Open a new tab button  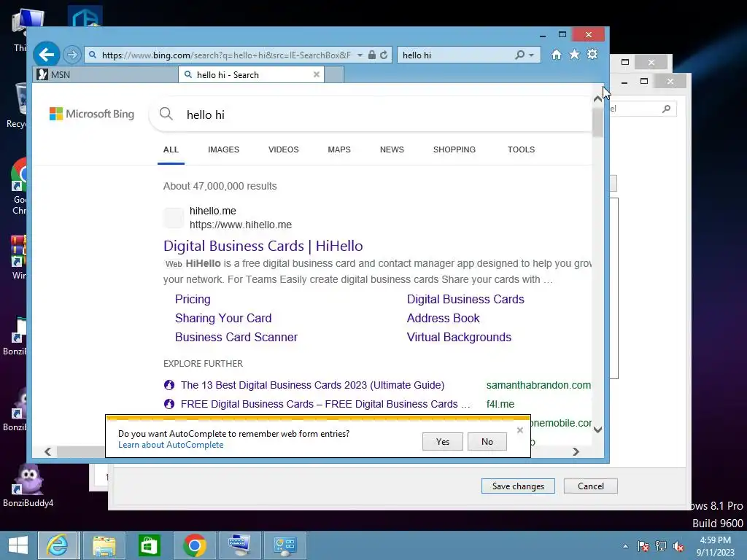334,75
